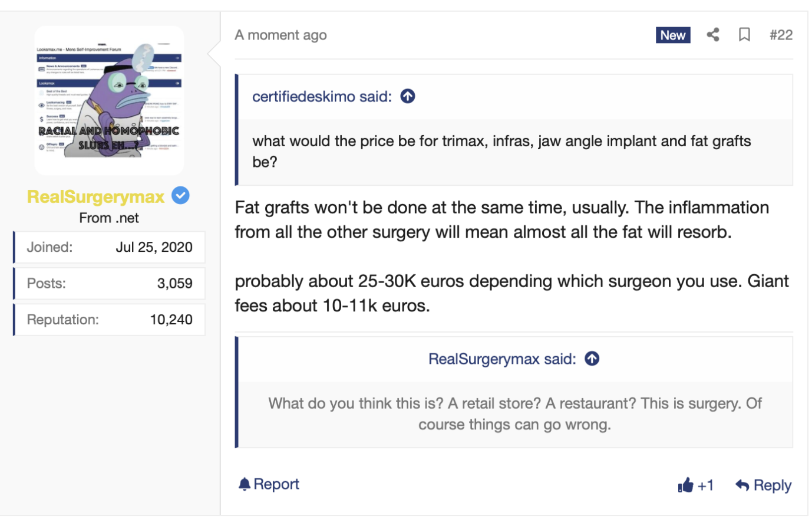
Task: Open the RealSurgerymax profile username link
Action: pos(96,196)
